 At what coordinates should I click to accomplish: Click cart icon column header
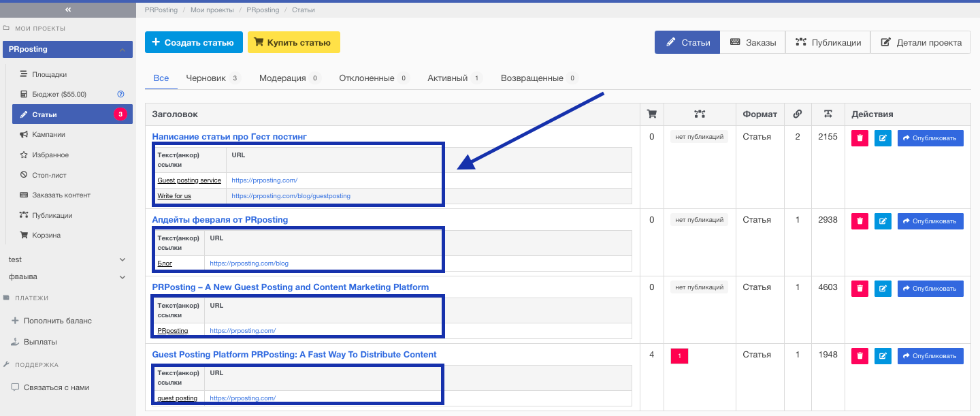(x=651, y=114)
